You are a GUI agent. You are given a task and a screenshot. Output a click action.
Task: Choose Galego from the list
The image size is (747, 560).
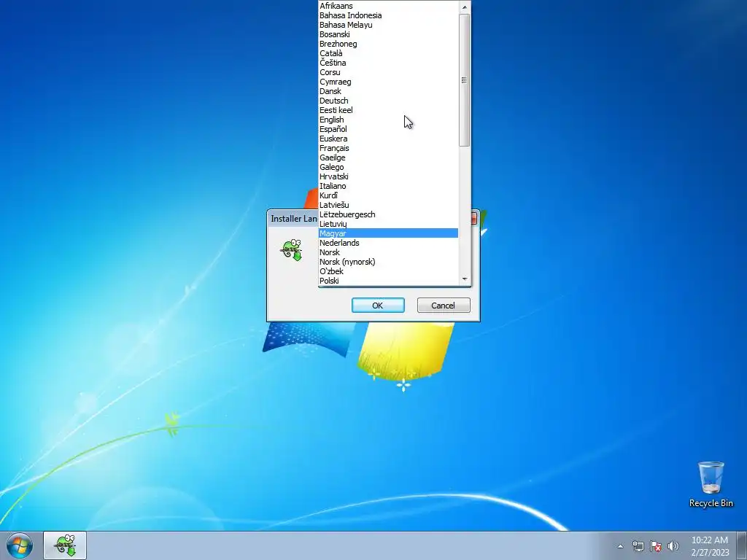click(388, 167)
